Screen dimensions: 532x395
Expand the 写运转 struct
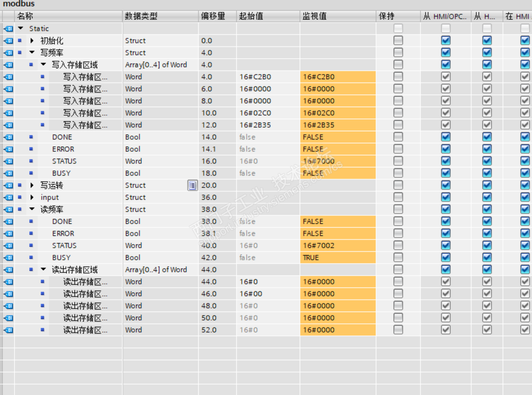[x=32, y=185]
